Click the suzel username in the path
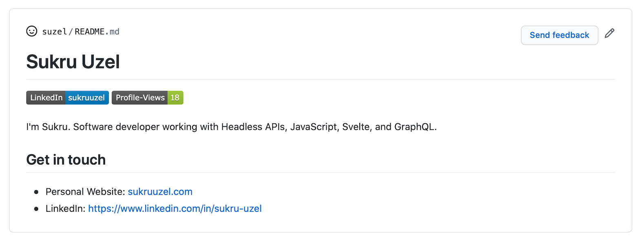 (x=54, y=32)
